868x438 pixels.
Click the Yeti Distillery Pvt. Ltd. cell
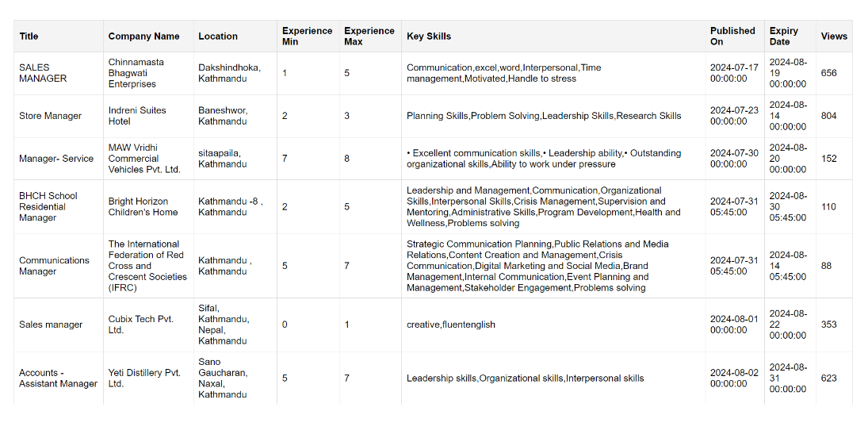point(144,378)
